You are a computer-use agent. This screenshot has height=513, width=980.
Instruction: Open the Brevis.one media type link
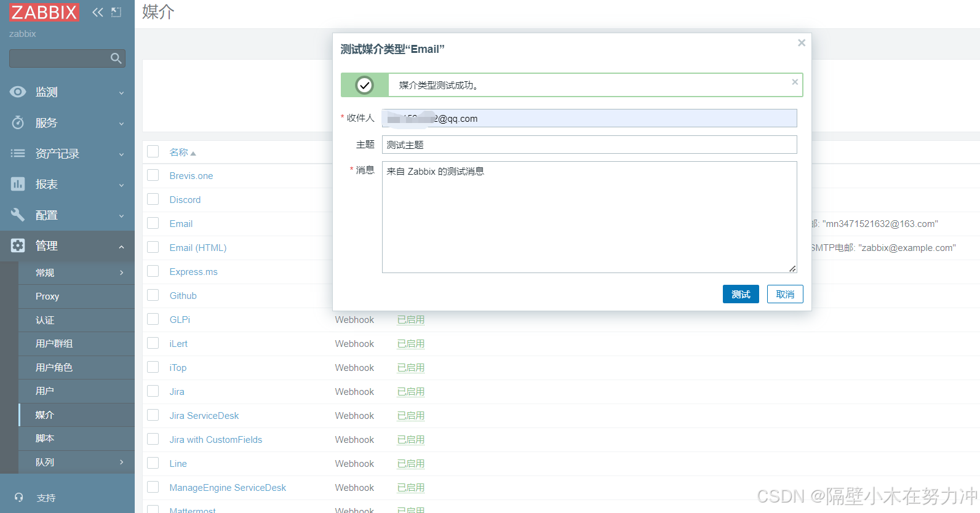click(191, 176)
